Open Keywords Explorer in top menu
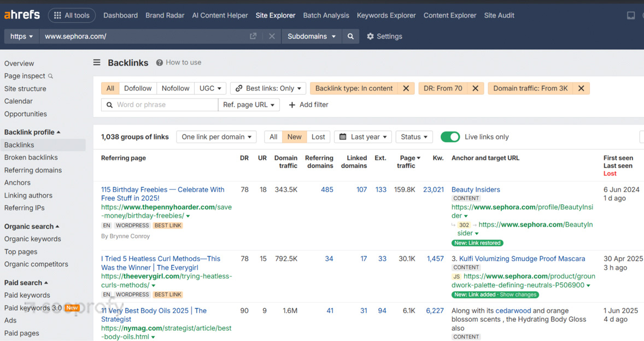This screenshot has height=341, width=644. 386,15
